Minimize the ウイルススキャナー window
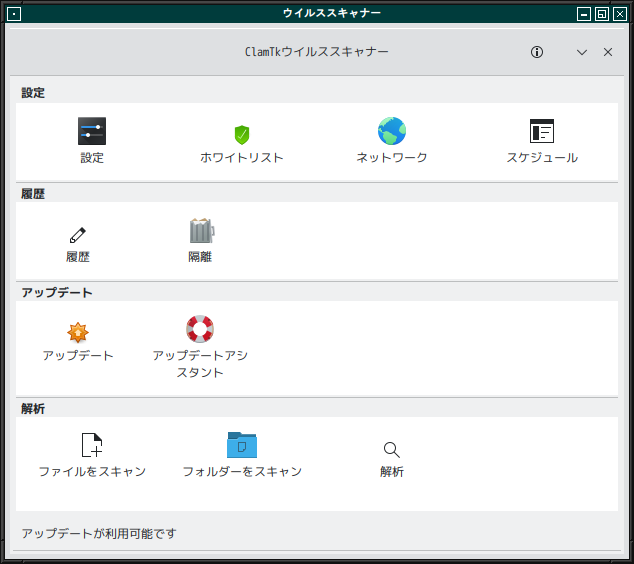The width and height of the screenshot is (634, 564). (x=583, y=14)
